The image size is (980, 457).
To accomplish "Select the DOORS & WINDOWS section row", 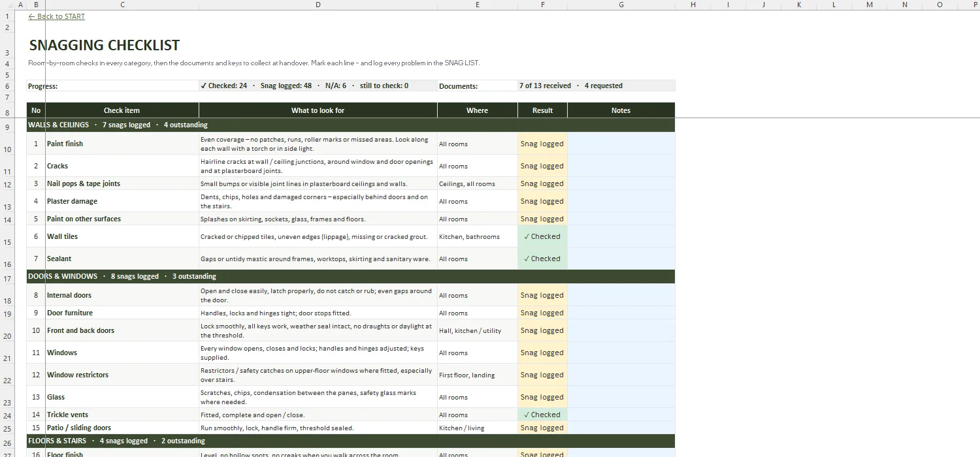I will [x=351, y=276].
